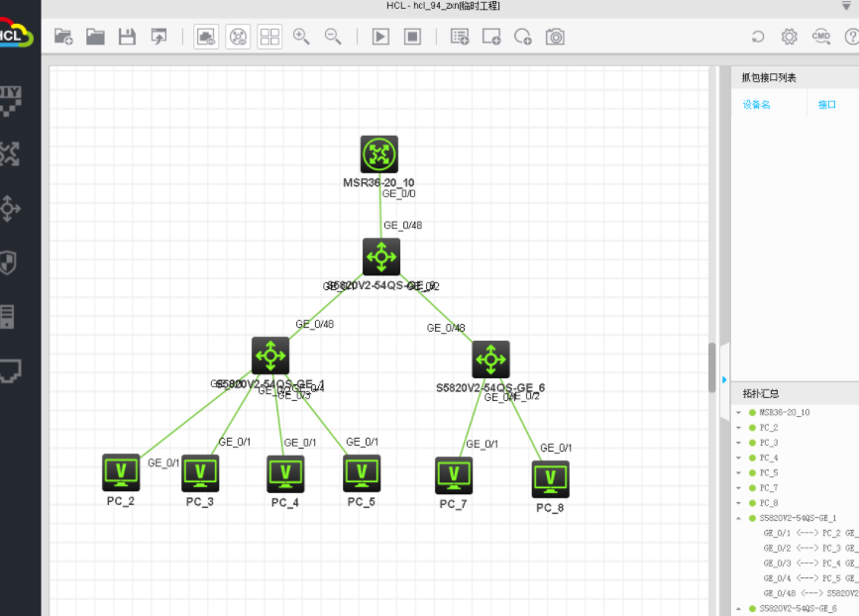
Task: Select the PC_3 host icon
Action: pyautogui.click(x=200, y=473)
